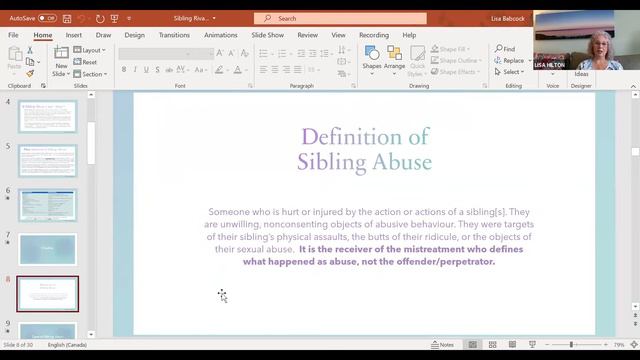
Task: Click Decrease List Level indent icon
Action: point(301,53)
